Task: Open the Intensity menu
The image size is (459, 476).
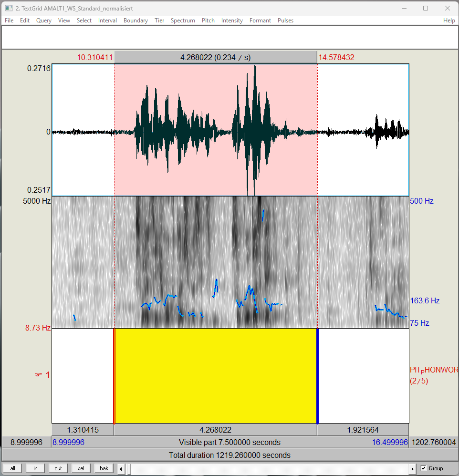Action: tap(232, 21)
